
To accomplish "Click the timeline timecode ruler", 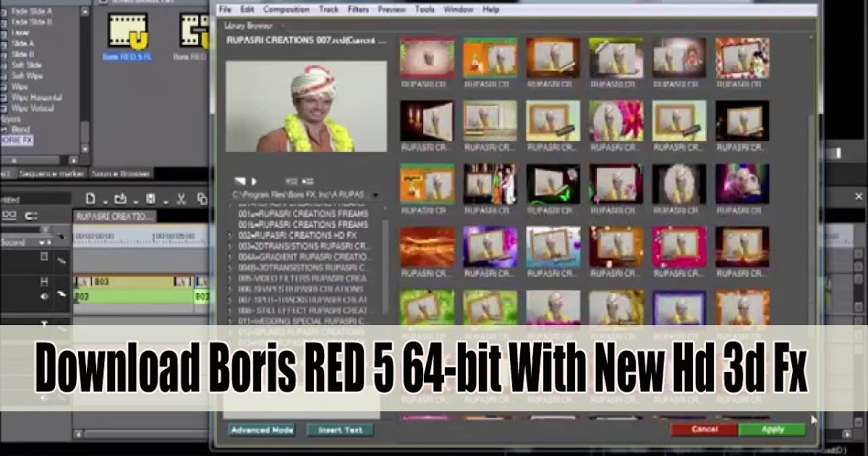I will pyautogui.click(x=141, y=237).
